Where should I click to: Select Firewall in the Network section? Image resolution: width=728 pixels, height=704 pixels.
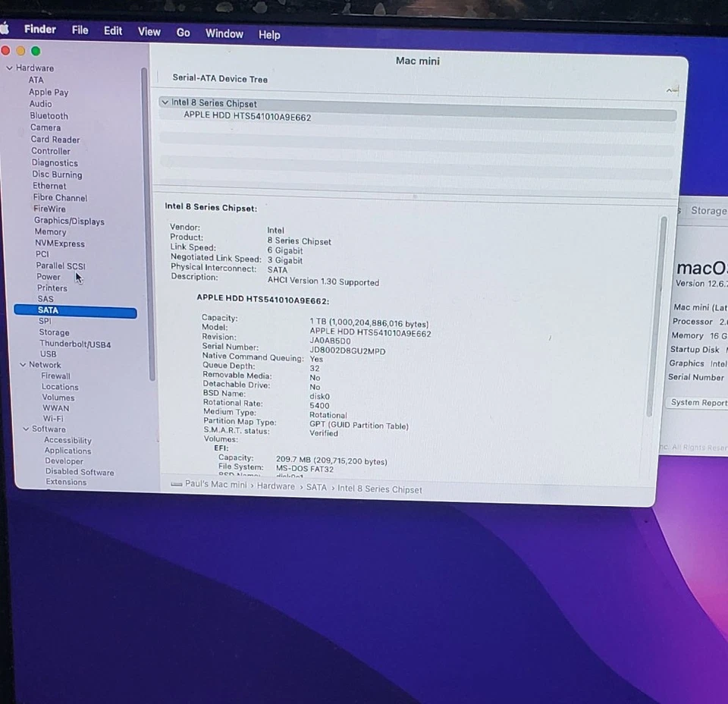pyautogui.click(x=55, y=376)
